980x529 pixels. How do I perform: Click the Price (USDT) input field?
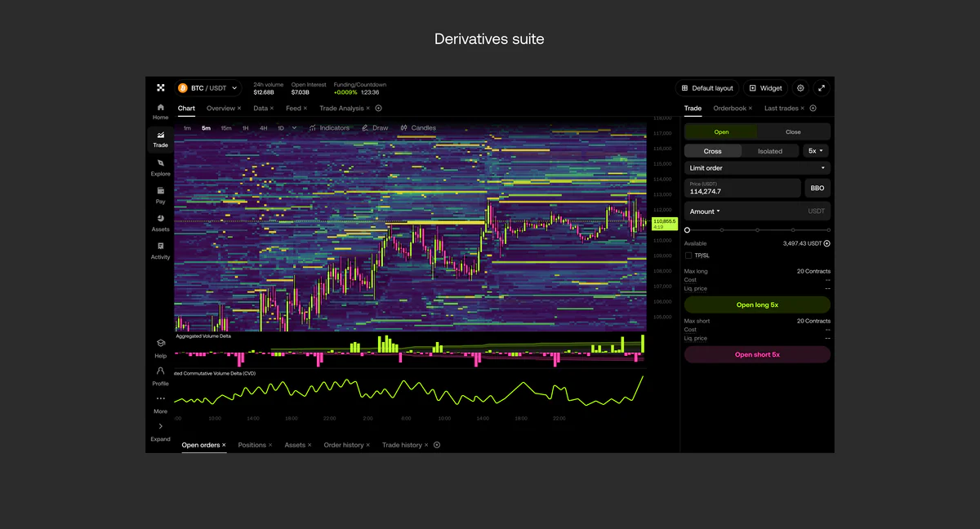pyautogui.click(x=742, y=188)
